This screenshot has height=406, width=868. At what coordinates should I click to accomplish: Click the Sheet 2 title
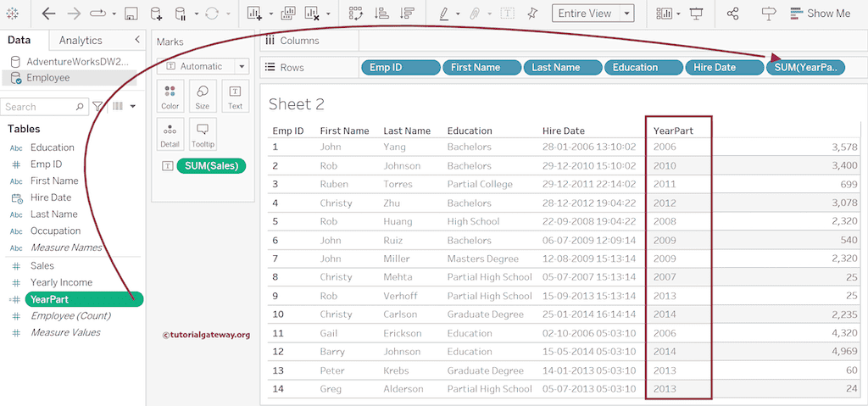296,104
